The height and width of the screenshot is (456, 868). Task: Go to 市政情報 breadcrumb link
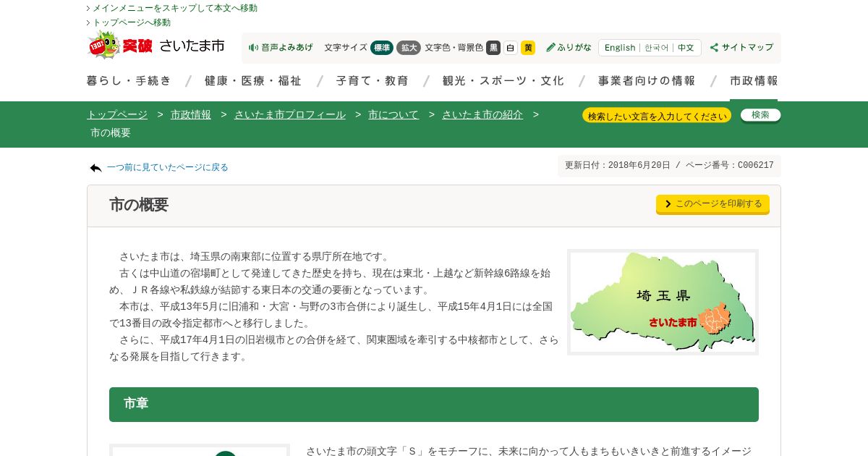tap(191, 114)
